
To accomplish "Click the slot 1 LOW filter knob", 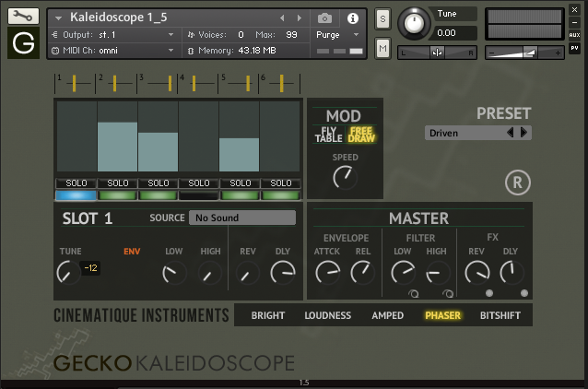I will coord(174,273).
